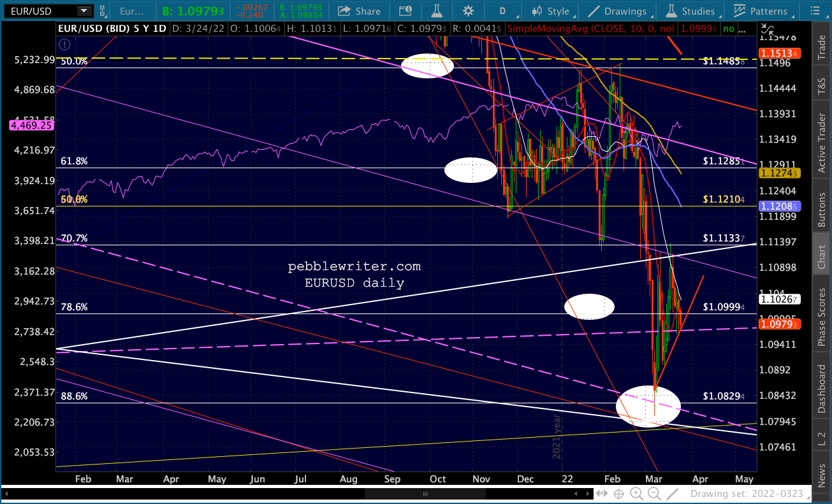Click the active drawing tool line icon
Screen dimensions: 832x504
click(671, 493)
